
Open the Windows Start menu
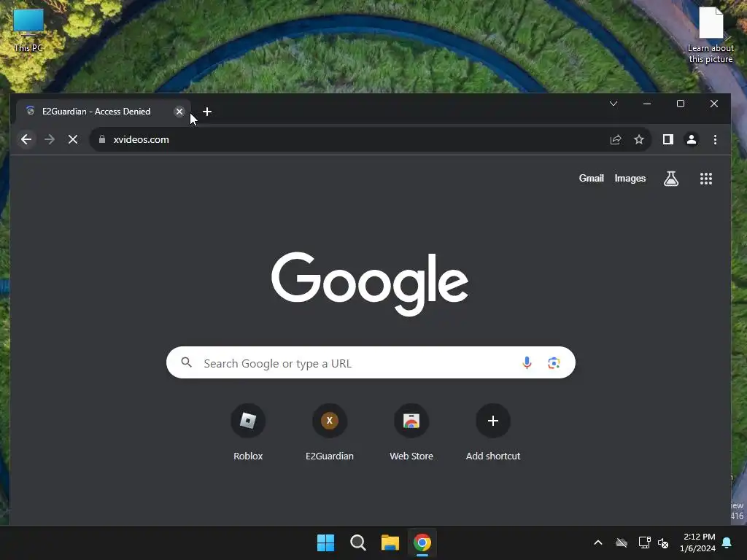pos(326,542)
